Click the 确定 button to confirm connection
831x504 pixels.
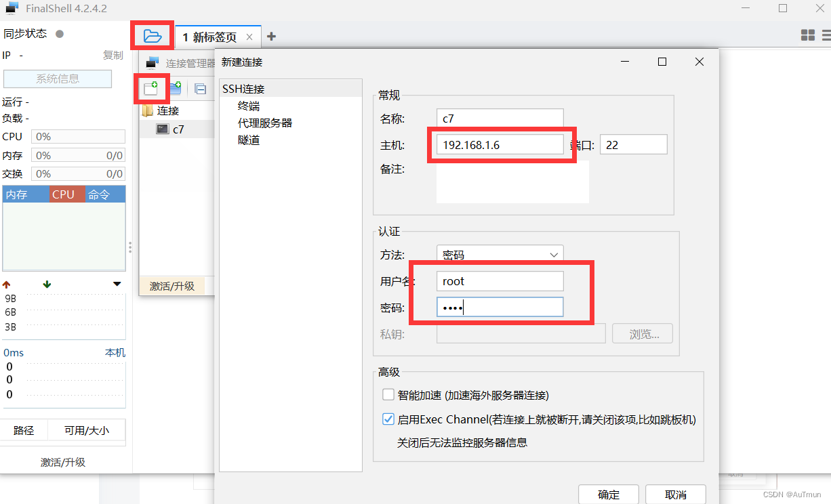click(608, 494)
